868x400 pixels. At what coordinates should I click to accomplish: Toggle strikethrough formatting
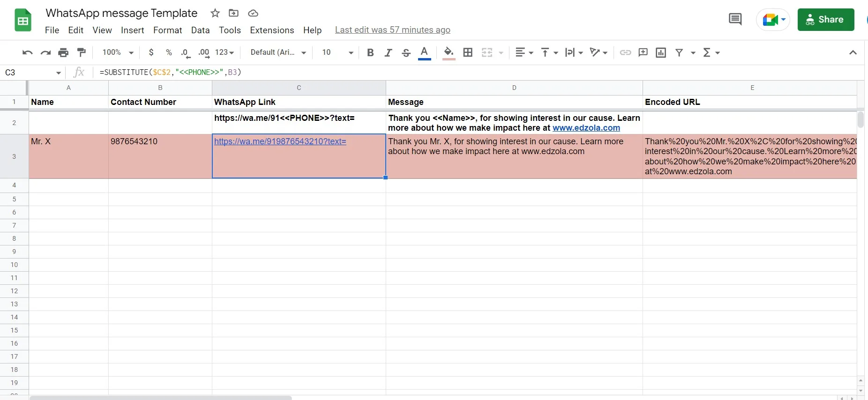[x=406, y=52]
